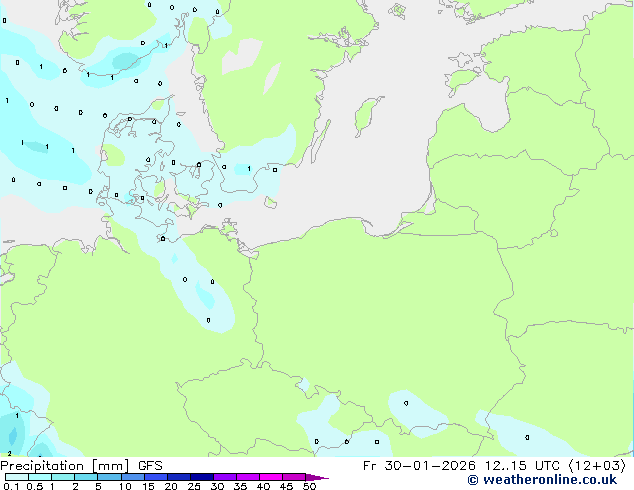The image size is (634, 490).
Task: Click the 30–35 mm purple legend swatch
Action: [225, 477]
